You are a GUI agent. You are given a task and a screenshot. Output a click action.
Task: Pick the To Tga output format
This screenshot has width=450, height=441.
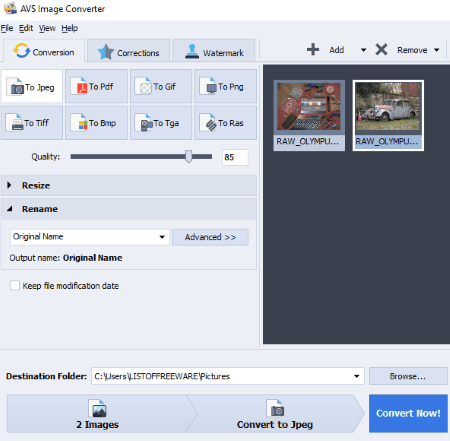click(161, 123)
